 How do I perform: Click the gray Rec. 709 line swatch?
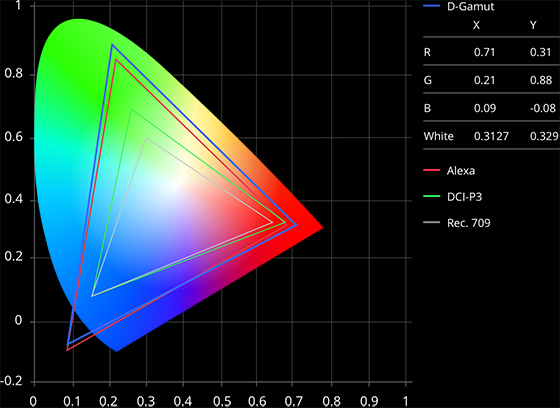[431, 223]
